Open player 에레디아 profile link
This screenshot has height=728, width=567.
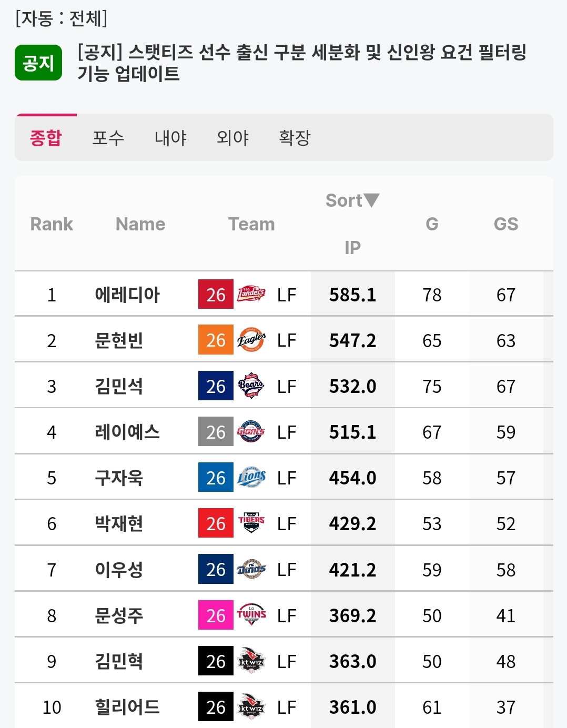127,295
